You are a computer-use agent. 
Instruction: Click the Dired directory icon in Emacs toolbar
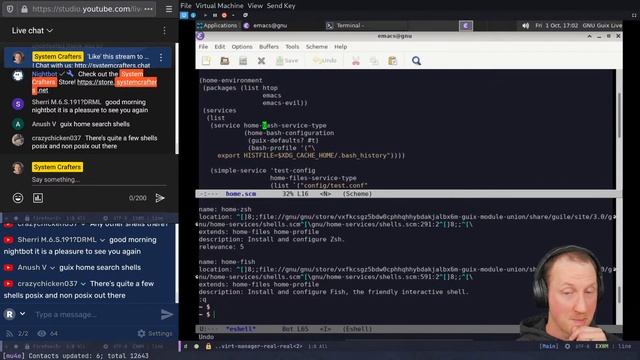click(x=243, y=61)
